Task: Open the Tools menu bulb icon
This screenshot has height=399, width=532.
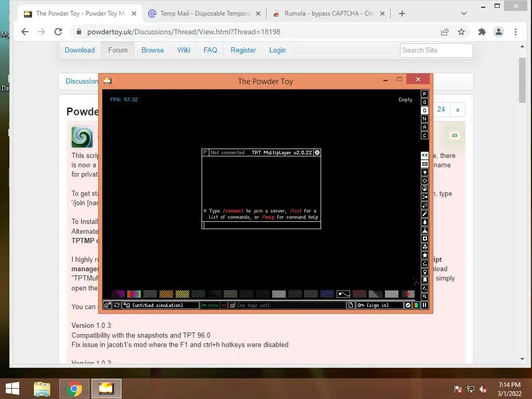Action: (x=424, y=272)
